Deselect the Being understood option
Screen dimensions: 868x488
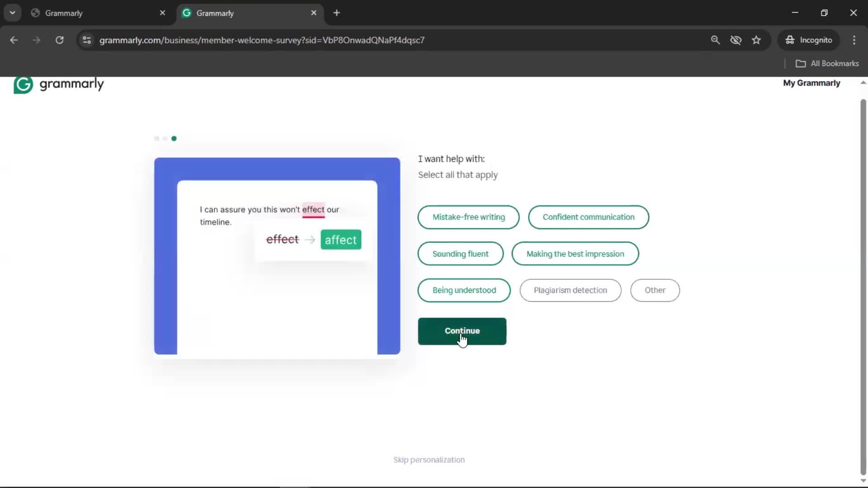464,291
